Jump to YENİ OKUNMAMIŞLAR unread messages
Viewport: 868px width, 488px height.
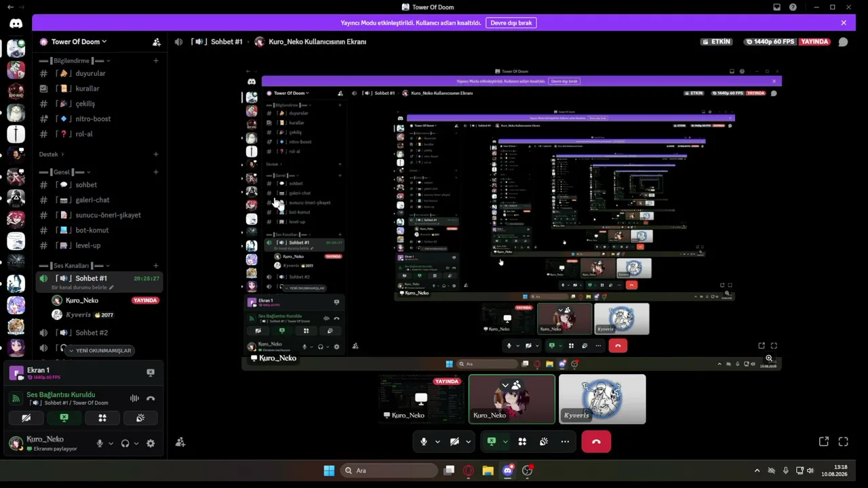(x=99, y=350)
